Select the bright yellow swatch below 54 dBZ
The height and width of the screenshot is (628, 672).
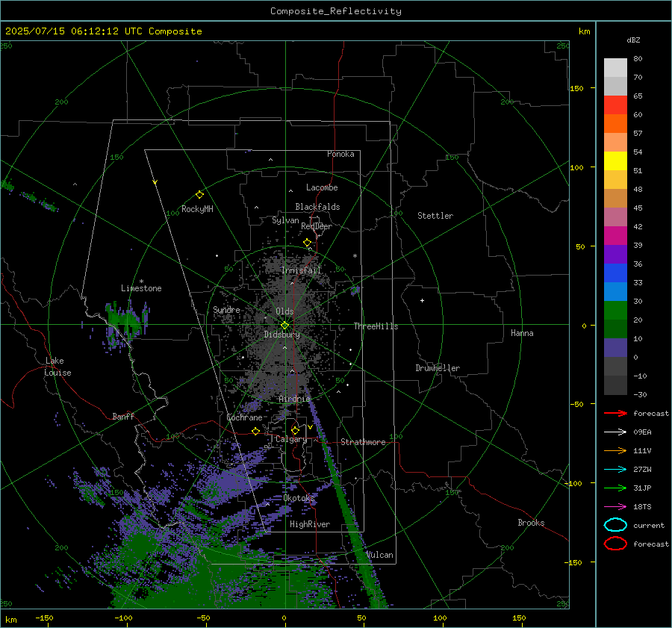click(x=615, y=161)
